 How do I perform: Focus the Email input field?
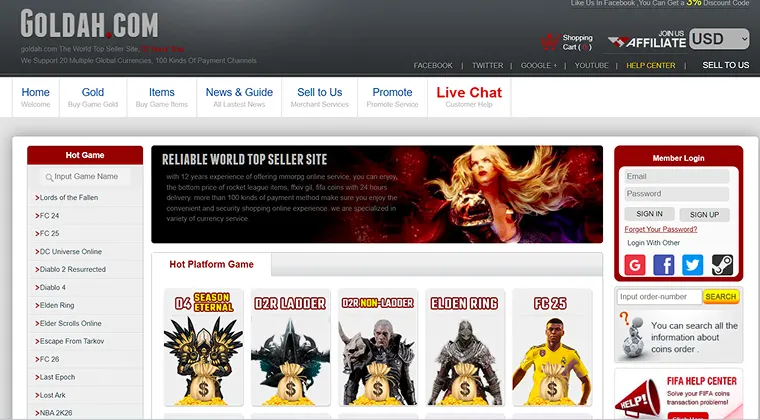pos(677,176)
